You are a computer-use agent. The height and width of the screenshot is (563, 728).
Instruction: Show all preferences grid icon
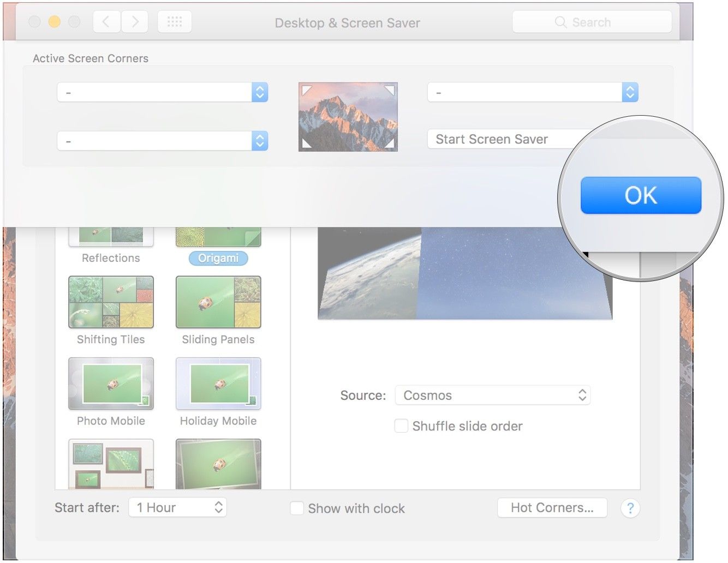(174, 22)
